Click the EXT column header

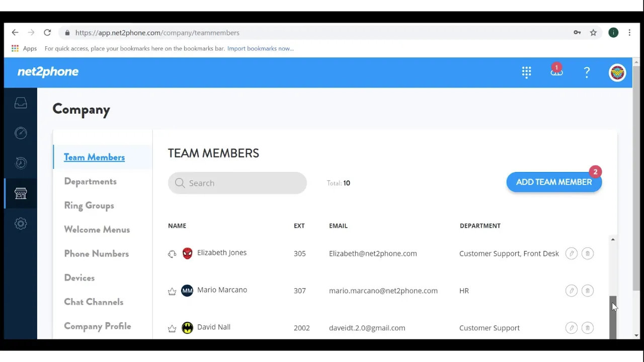299,226
